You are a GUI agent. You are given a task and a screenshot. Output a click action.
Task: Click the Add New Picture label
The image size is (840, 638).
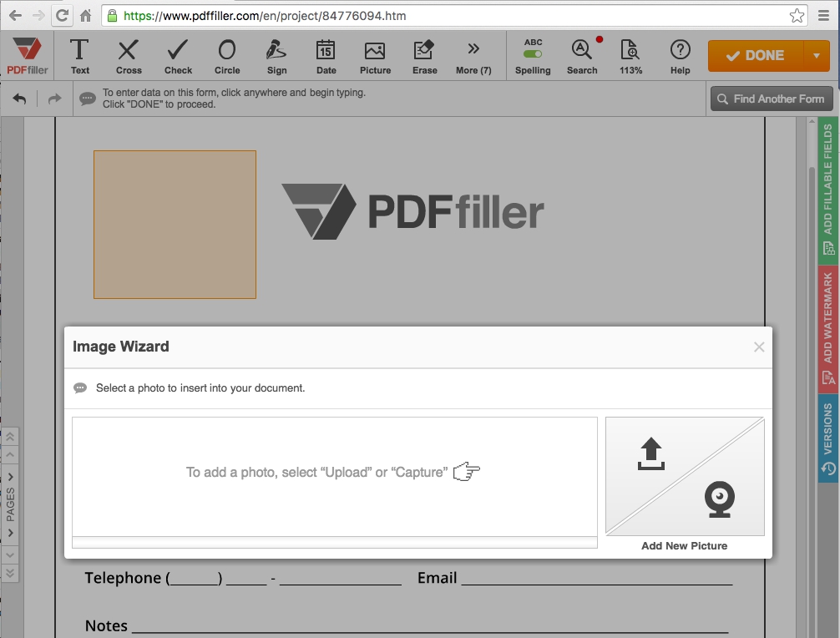(684, 546)
